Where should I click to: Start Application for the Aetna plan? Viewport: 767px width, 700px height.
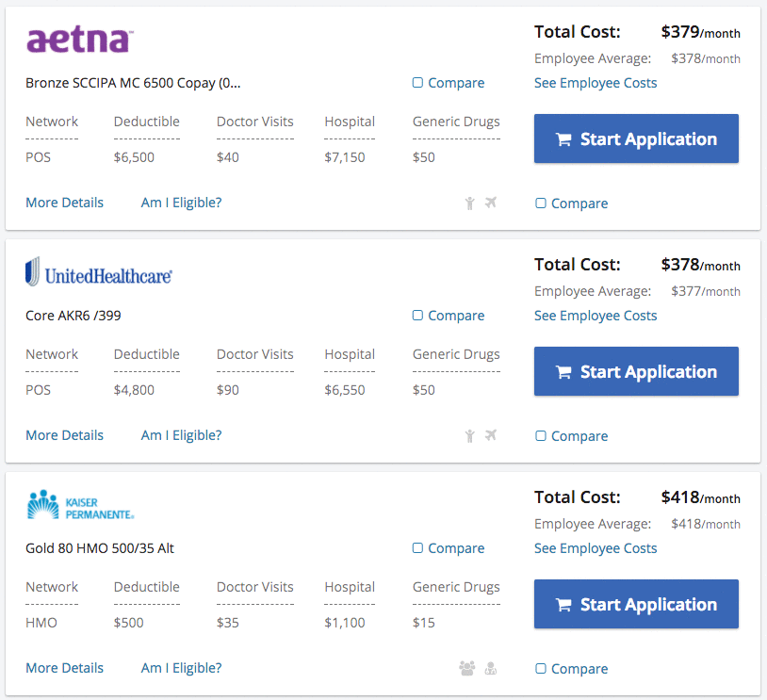tap(636, 139)
